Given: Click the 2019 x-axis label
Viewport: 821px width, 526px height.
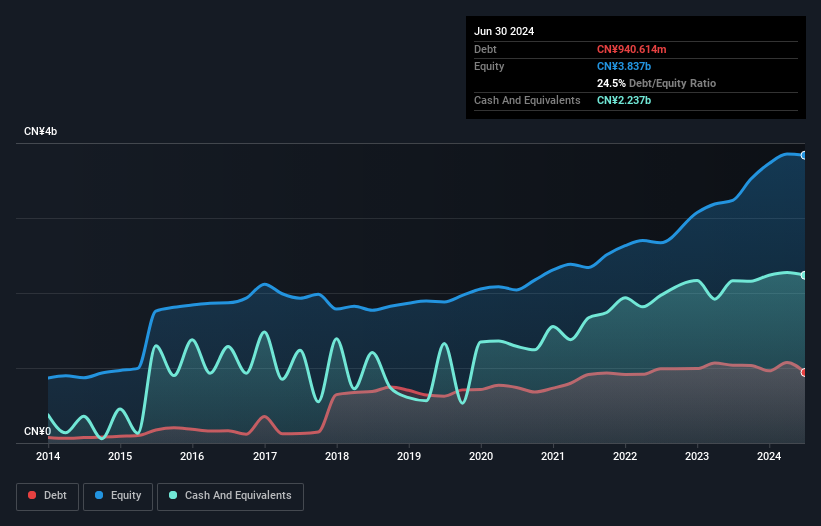Looking at the screenshot, I should click(x=409, y=456).
